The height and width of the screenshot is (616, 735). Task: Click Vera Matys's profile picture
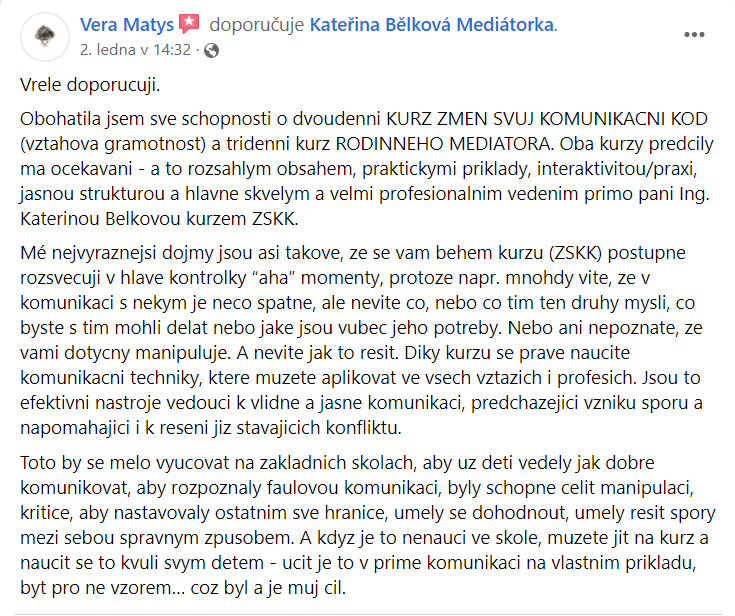click(x=44, y=36)
